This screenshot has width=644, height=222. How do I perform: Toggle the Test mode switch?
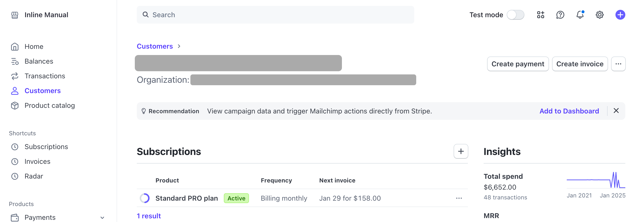point(515,15)
